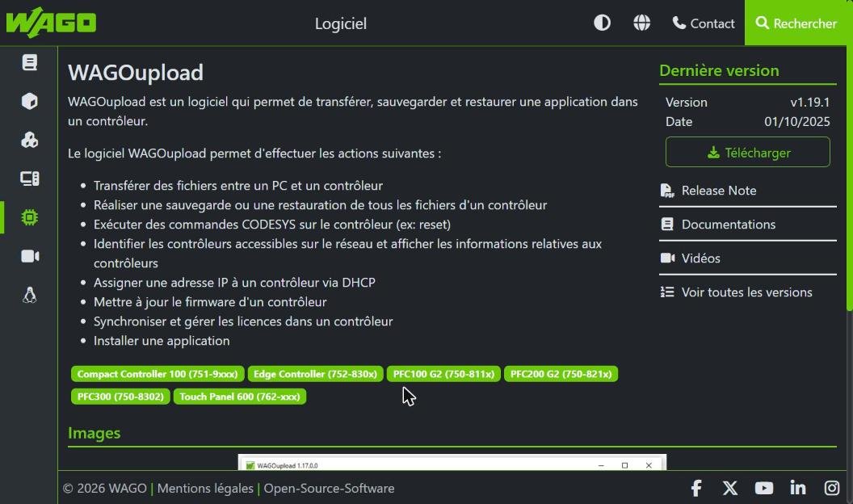Image resolution: width=853 pixels, height=504 pixels.
Task: Open the Contact link
Action: click(704, 23)
